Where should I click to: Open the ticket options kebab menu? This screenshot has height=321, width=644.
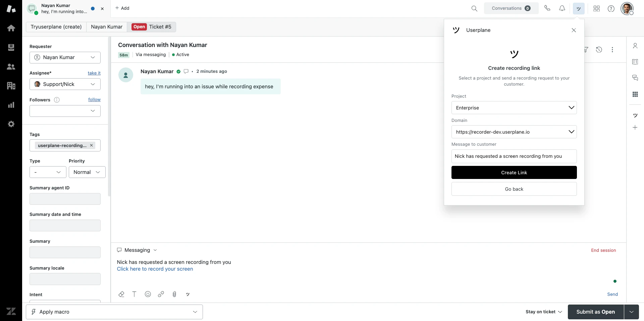(612, 50)
